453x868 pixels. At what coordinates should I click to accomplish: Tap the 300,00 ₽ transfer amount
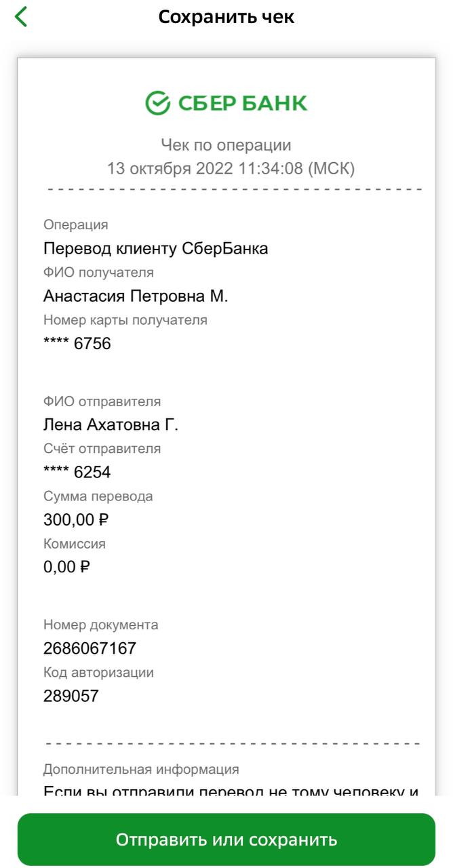(76, 520)
